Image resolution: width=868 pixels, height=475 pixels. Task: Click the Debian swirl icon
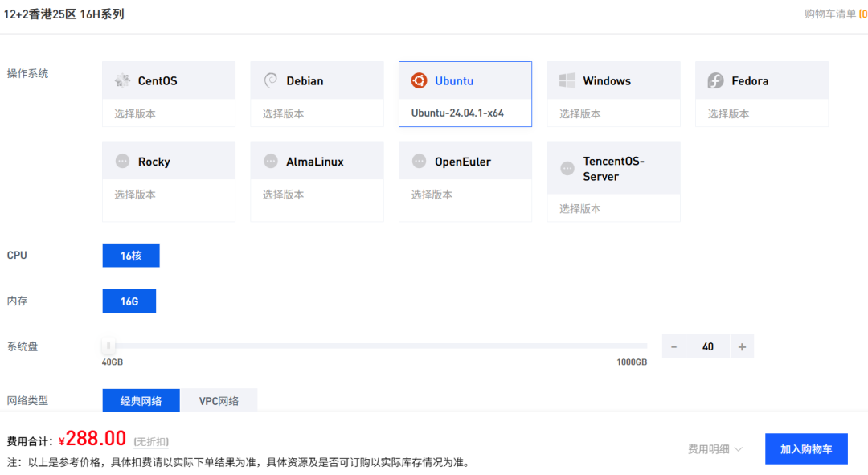click(x=271, y=80)
